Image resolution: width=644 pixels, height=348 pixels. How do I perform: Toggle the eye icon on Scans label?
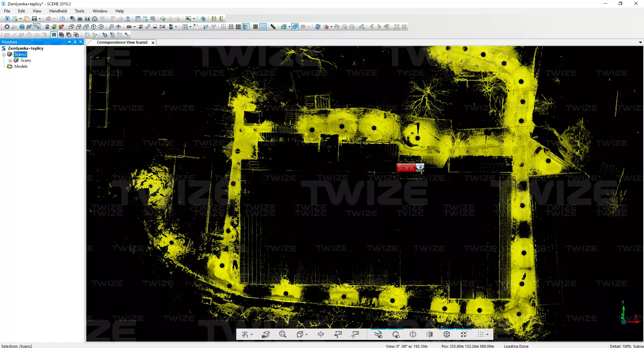pos(420,167)
